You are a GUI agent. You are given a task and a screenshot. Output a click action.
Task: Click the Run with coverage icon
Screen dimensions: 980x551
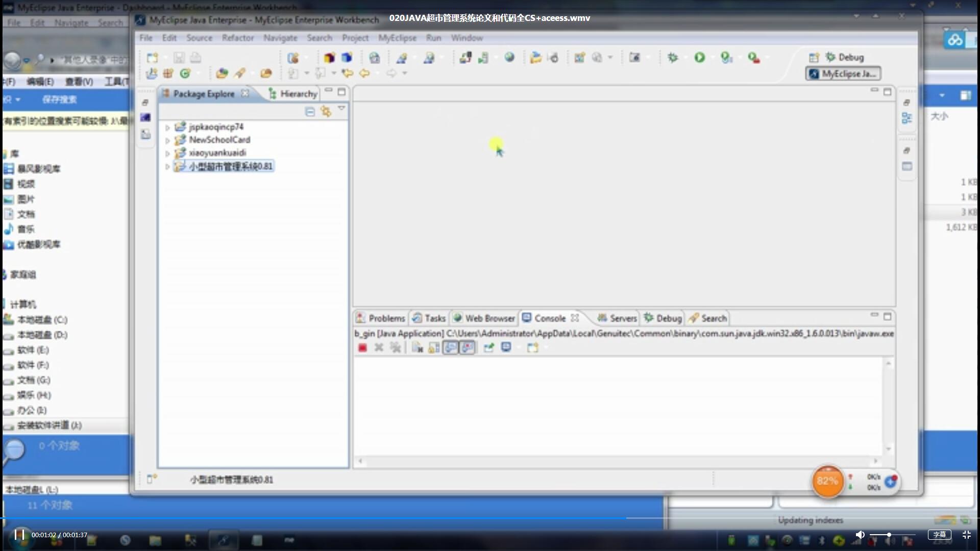(x=726, y=58)
